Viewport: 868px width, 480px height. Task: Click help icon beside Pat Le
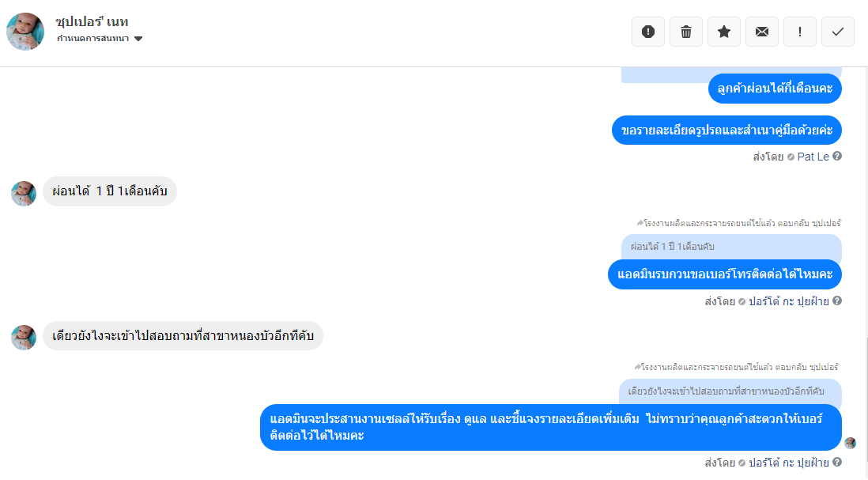click(x=837, y=156)
